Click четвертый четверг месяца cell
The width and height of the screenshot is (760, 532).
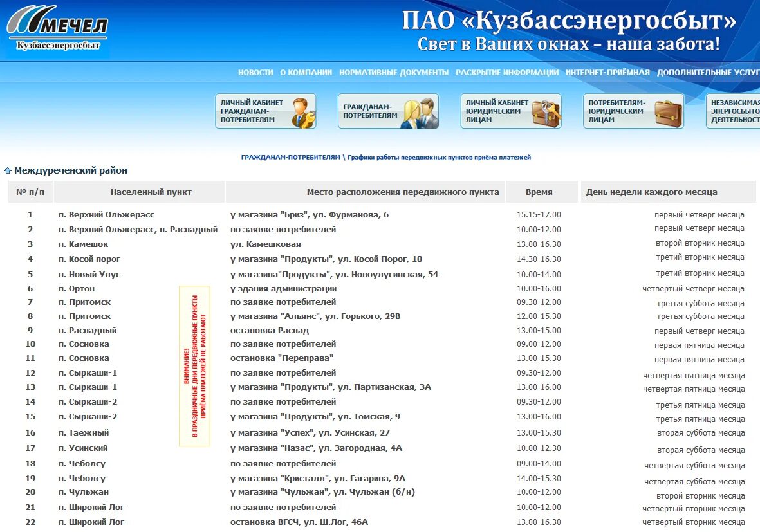tap(694, 289)
